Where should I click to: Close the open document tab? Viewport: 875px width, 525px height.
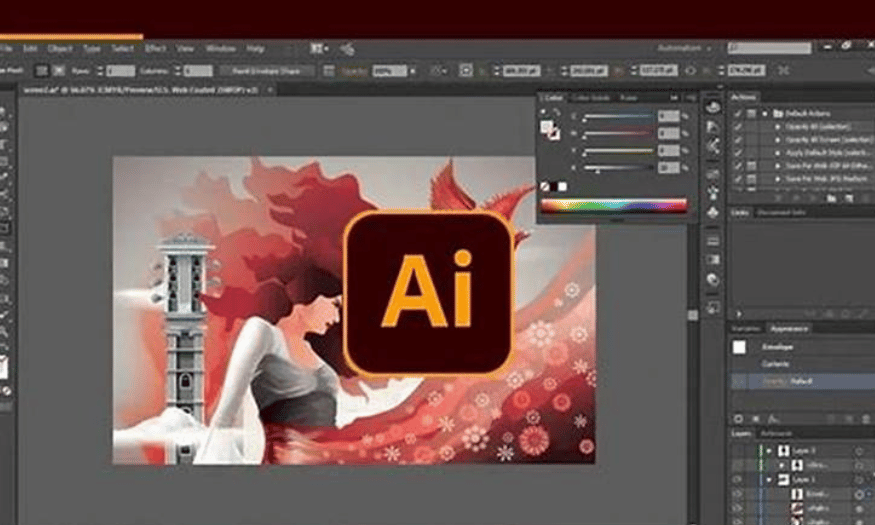(x=270, y=90)
